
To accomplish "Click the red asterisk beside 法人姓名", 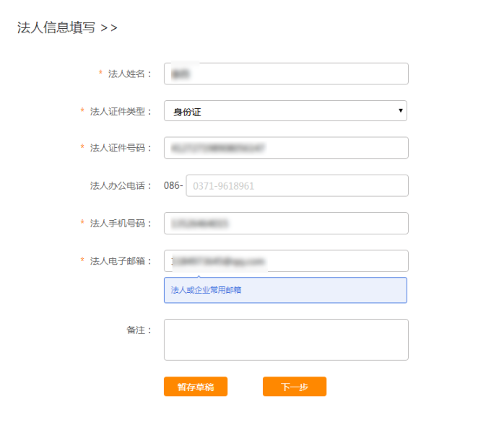I will (x=100, y=74).
